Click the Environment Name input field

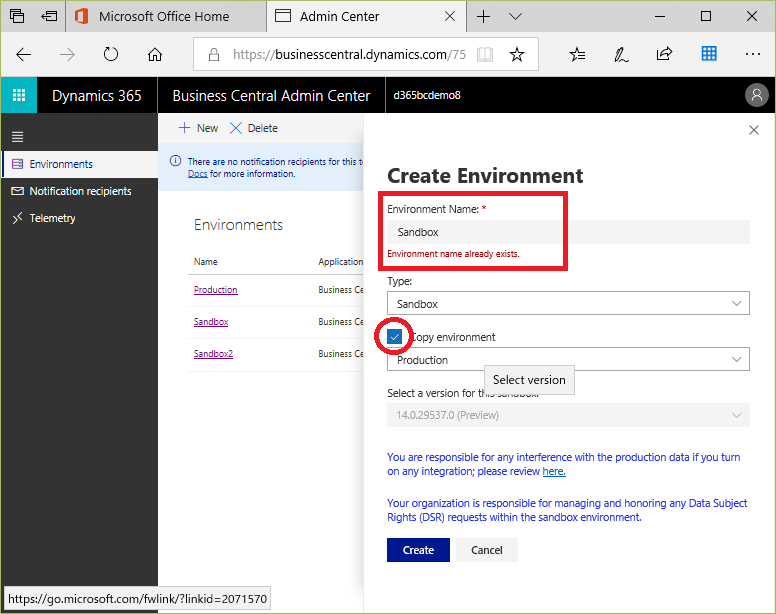click(x=568, y=232)
